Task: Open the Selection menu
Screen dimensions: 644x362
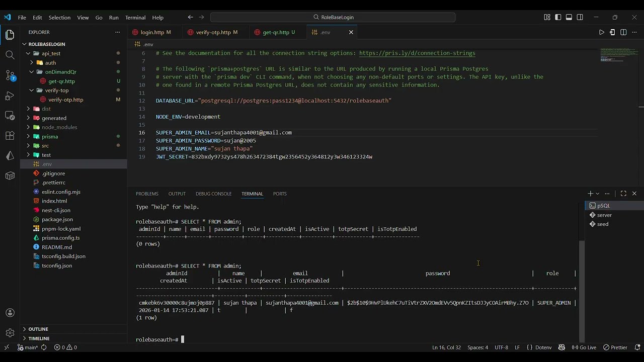Action: pyautogui.click(x=59, y=17)
